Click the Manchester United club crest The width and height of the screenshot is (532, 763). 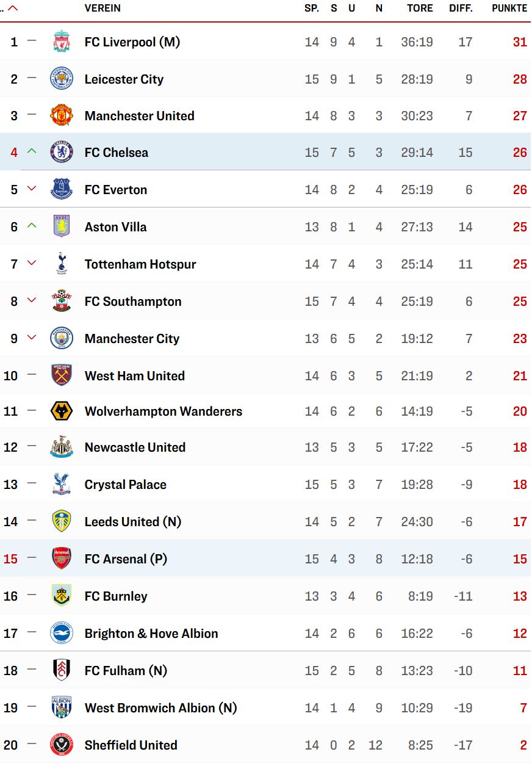click(62, 115)
